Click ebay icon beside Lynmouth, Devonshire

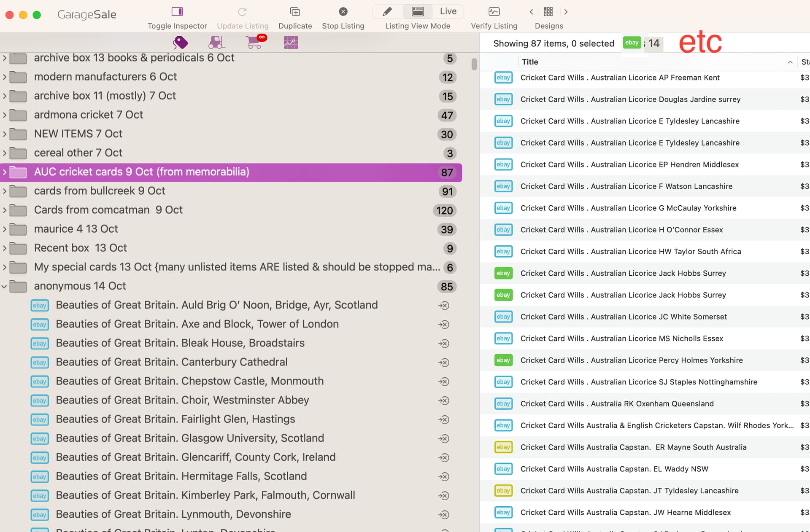coord(40,515)
